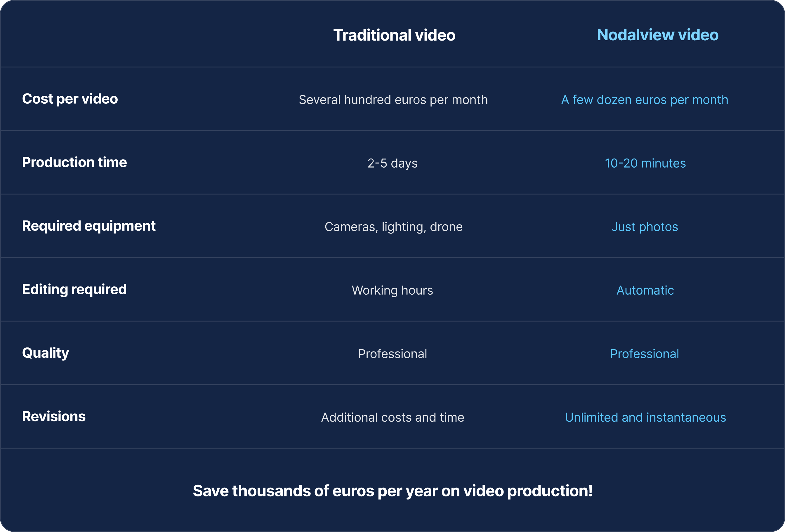Screen dimensions: 785x532
Task: Click the Cost per video row label
Action: click(70, 99)
